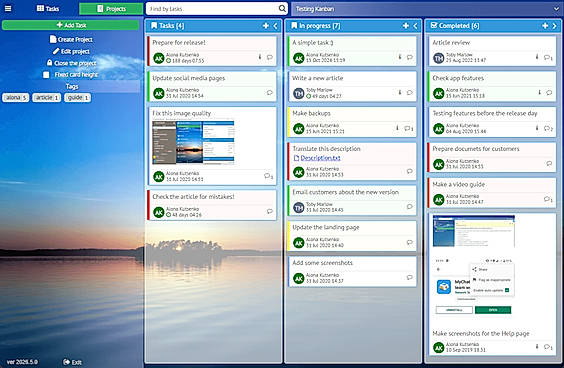This screenshot has height=368, width=564.
Task: Click the Add Task button
Action: [x=70, y=25]
